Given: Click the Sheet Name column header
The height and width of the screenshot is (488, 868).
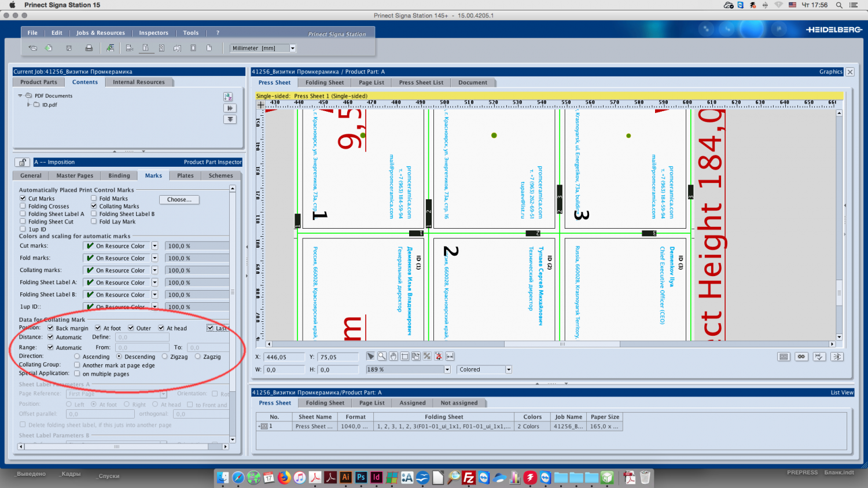Looking at the screenshot, I should [x=315, y=417].
